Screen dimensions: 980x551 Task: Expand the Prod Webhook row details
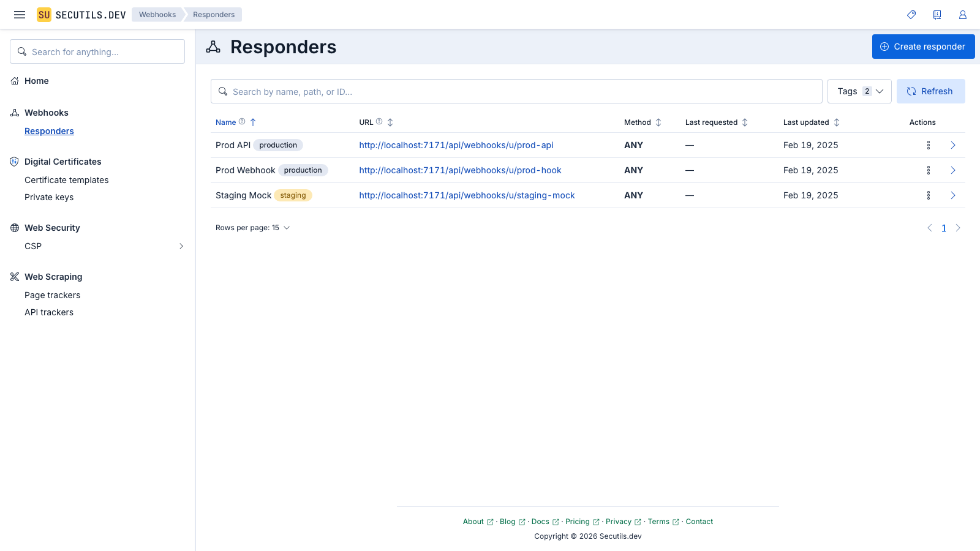pyautogui.click(x=953, y=170)
